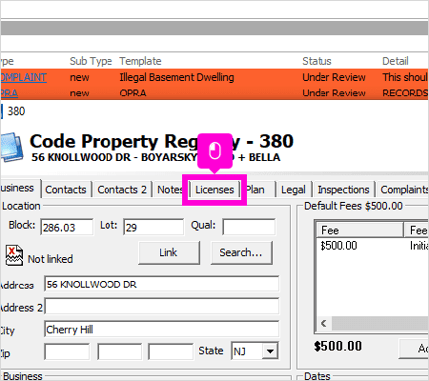The height and width of the screenshot is (381, 429).
Task: Click the Block field containing 286.03
Action: coord(67,227)
